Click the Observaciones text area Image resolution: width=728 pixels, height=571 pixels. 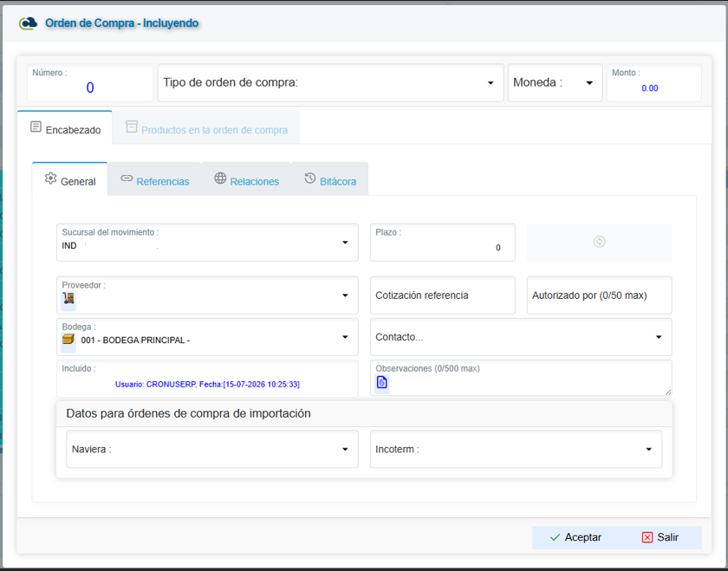pos(521,378)
